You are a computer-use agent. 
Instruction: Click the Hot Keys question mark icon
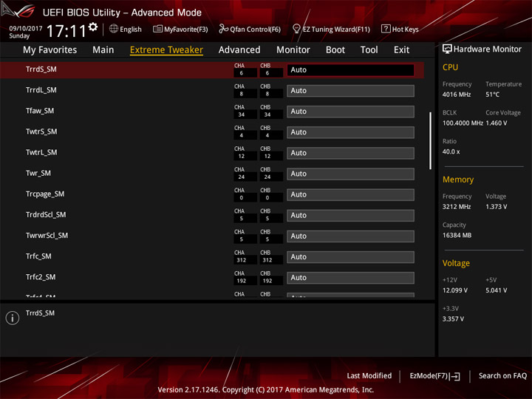(x=386, y=29)
